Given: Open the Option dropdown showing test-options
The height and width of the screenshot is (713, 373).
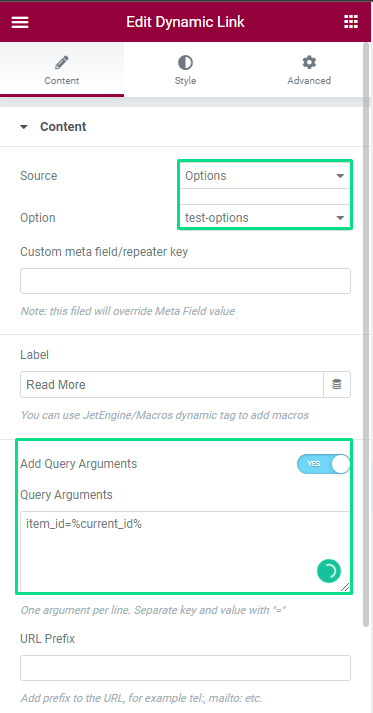Looking at the screenshot, I should (x=265, y=217).
